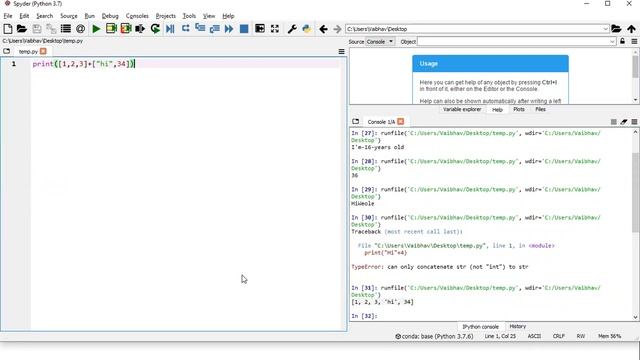
Task: Go back with left arrow icon
Action: [323, 29]
